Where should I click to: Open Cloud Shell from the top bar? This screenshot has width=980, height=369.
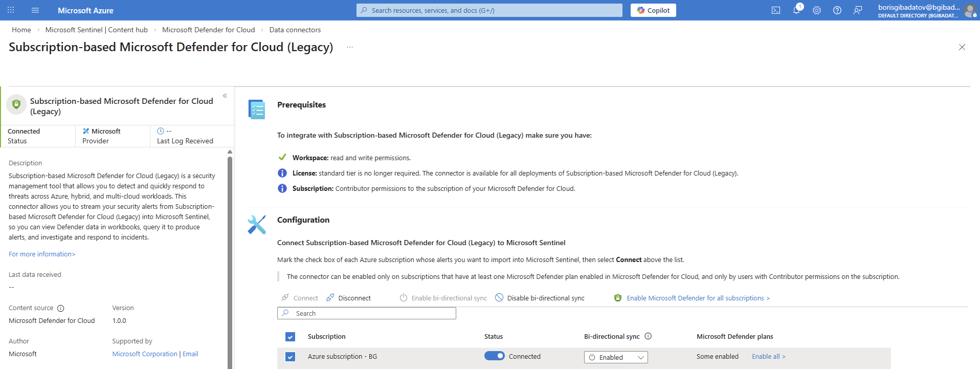click(x=776, y=10)
